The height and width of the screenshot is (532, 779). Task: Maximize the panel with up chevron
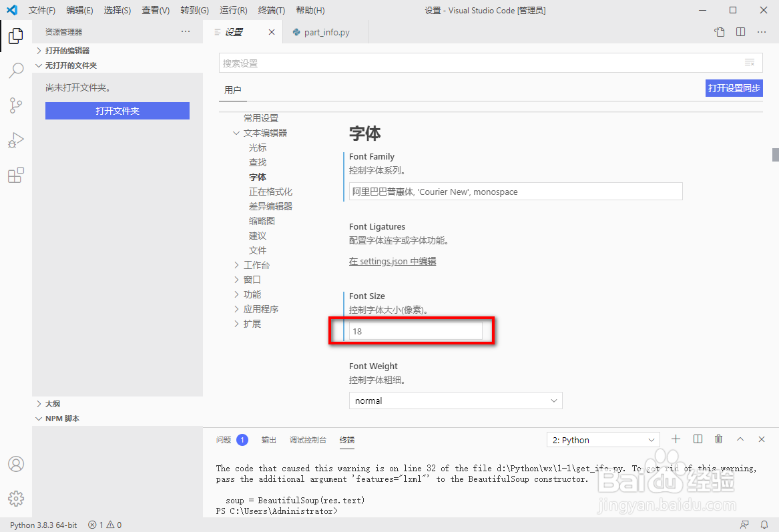point(740,439)
